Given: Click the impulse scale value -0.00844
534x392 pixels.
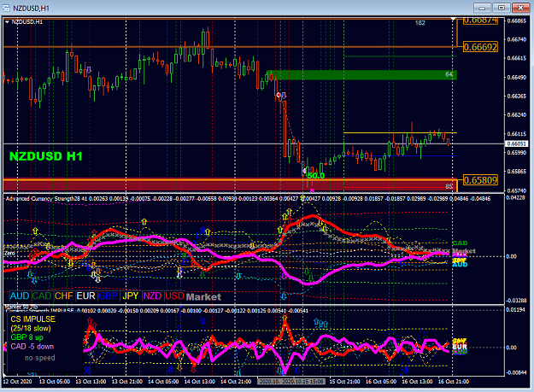Looking at the screenshot, I should (x=517, y=372).
